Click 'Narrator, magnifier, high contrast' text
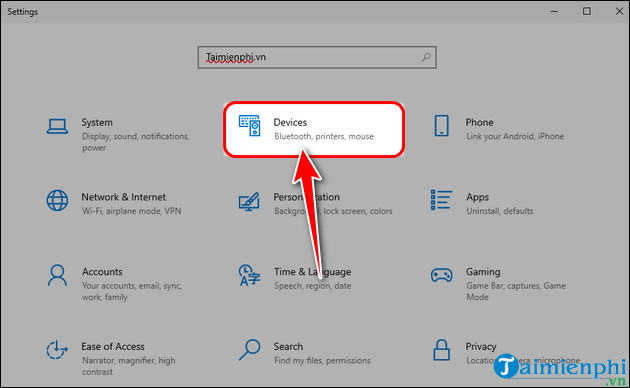The height and width of the screenshot is (388, 630). click(x=129, y=366)
